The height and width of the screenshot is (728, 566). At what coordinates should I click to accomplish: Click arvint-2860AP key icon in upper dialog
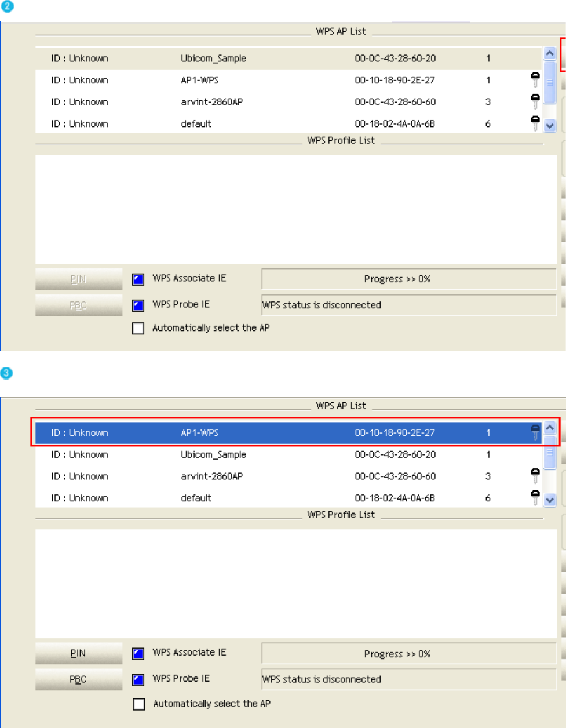tap(535, 101)
